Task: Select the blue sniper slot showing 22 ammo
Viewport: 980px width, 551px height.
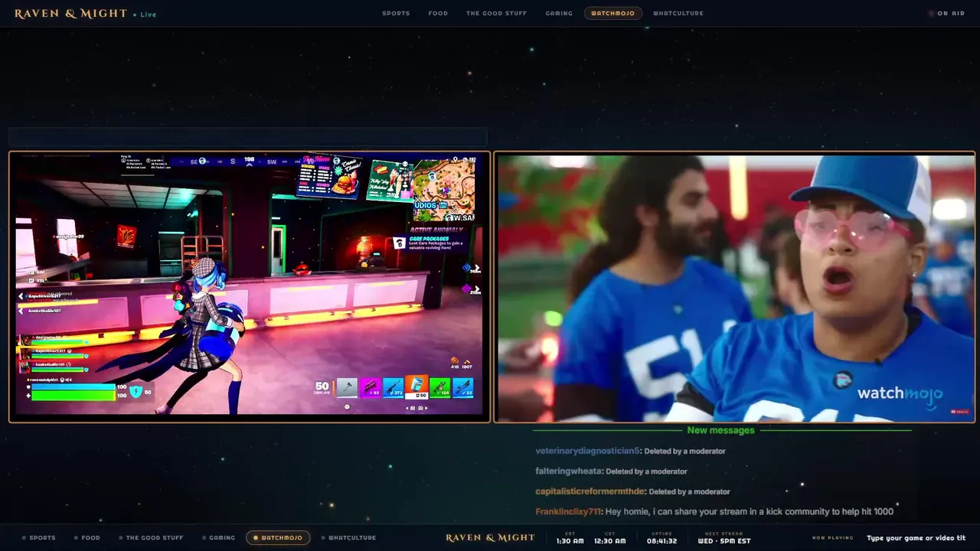Action: (462, 387)
